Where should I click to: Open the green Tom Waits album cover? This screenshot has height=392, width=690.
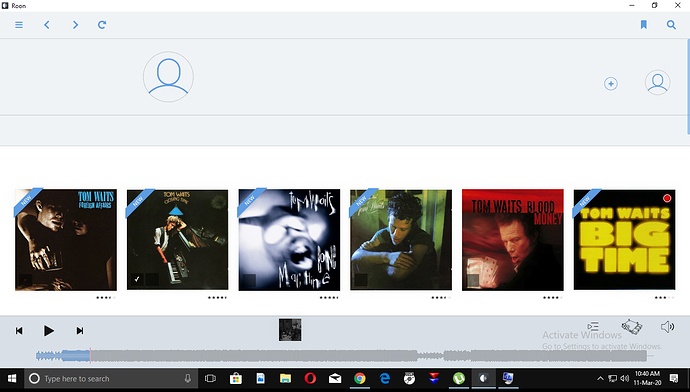[401, 240]
